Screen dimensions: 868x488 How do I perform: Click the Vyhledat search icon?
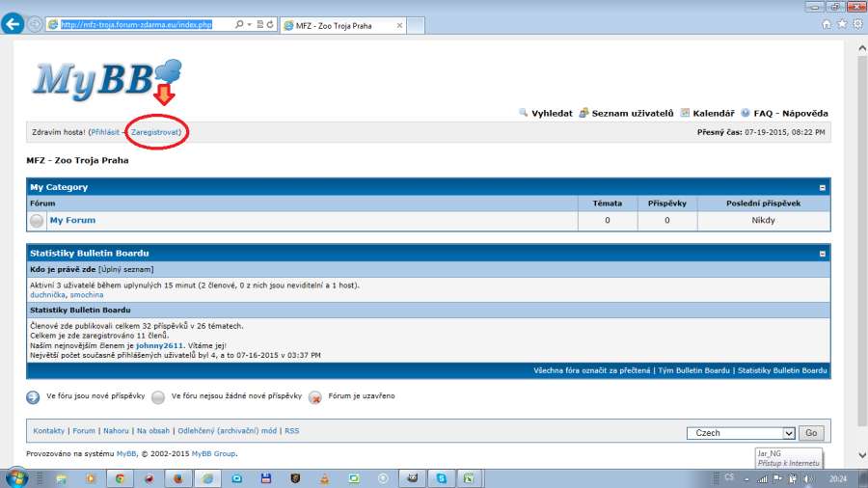pyautogui.click(x=524, y=113)
